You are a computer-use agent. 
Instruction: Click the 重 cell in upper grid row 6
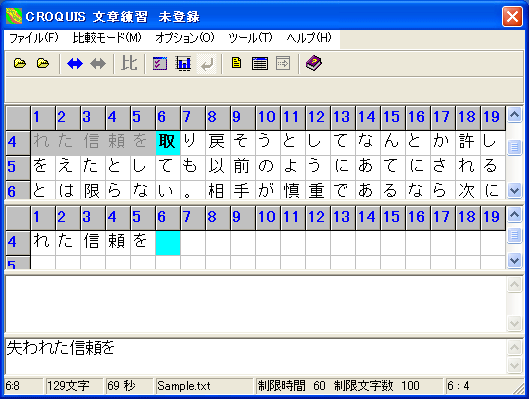318,190
